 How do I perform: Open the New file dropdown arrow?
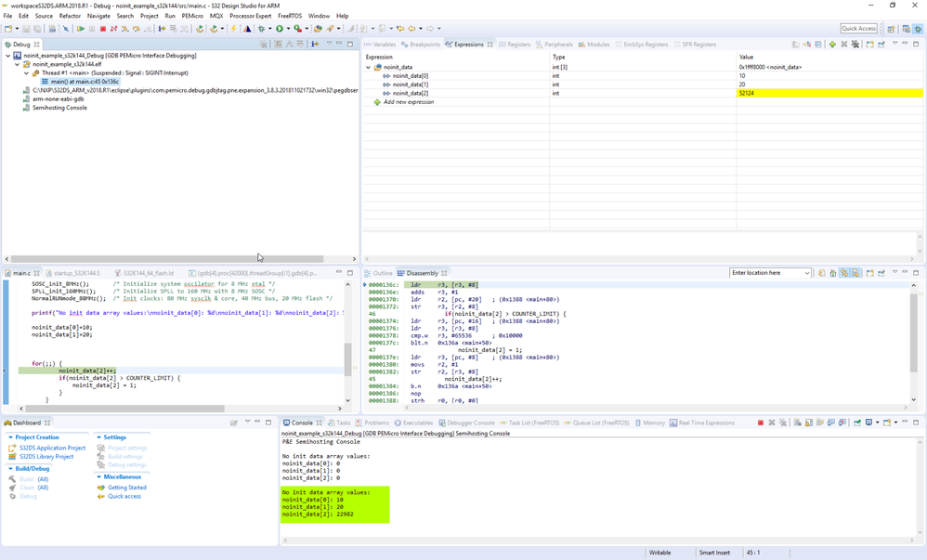(x=17, y=29)
